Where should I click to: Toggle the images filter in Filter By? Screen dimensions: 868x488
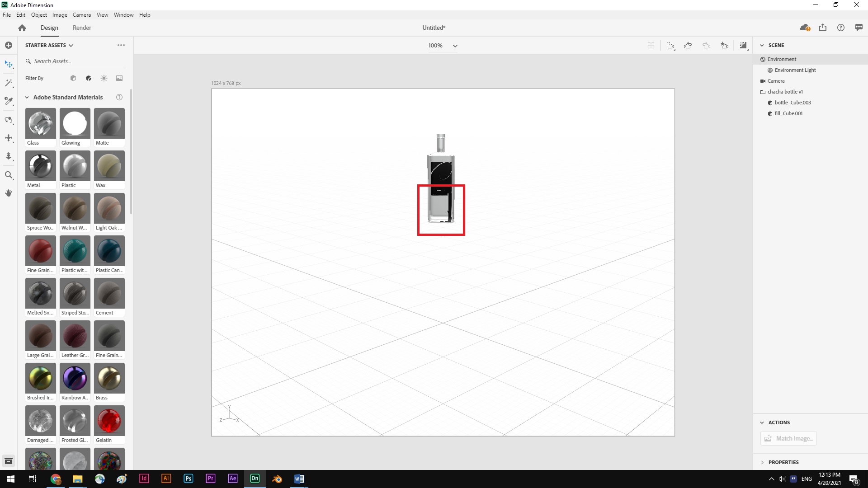point(119,78)
